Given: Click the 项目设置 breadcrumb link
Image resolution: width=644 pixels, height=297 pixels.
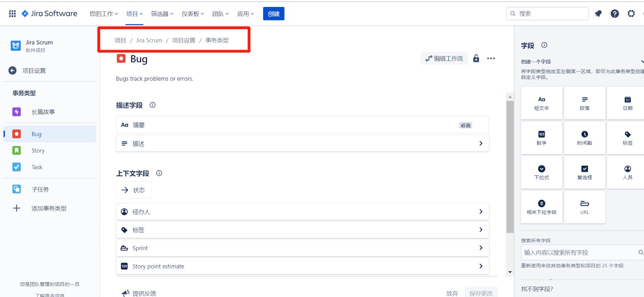Looking at the screenshot, I should 184,40.
